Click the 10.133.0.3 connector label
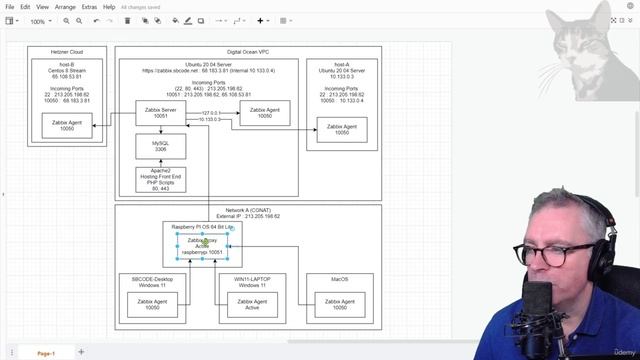640x360 pixels. 210,120
